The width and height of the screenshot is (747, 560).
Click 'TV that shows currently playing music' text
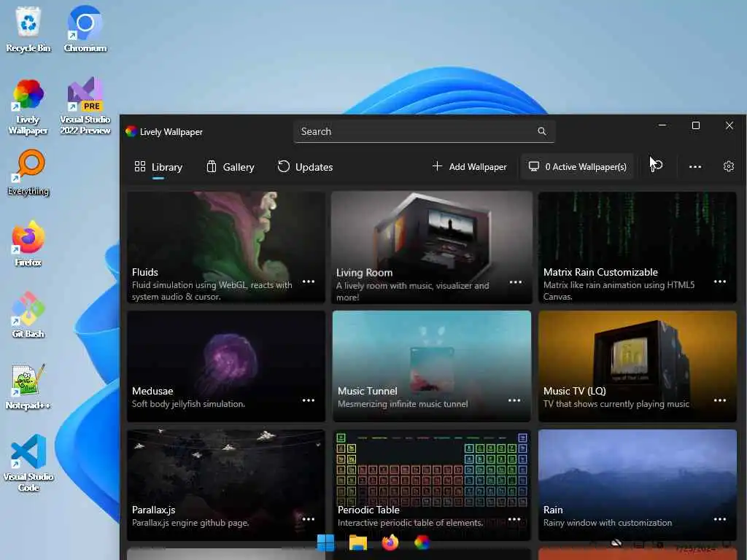click(x=616, y=404)
